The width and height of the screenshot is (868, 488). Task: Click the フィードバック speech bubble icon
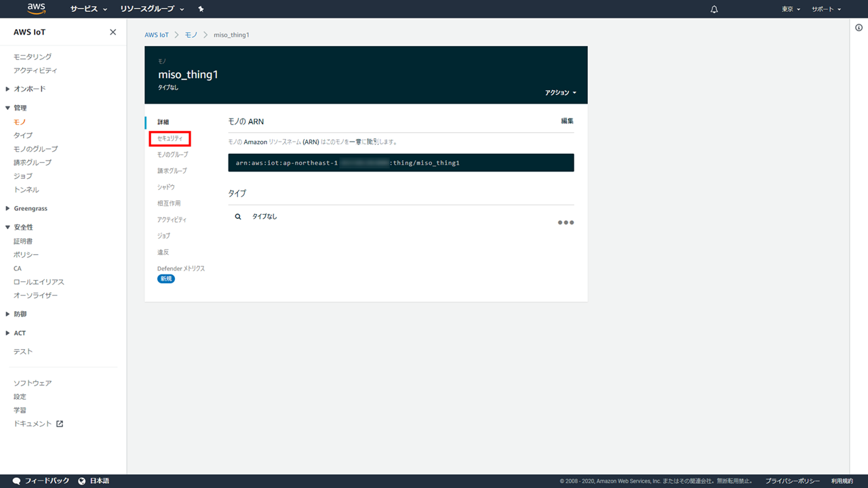click(16, 481)
